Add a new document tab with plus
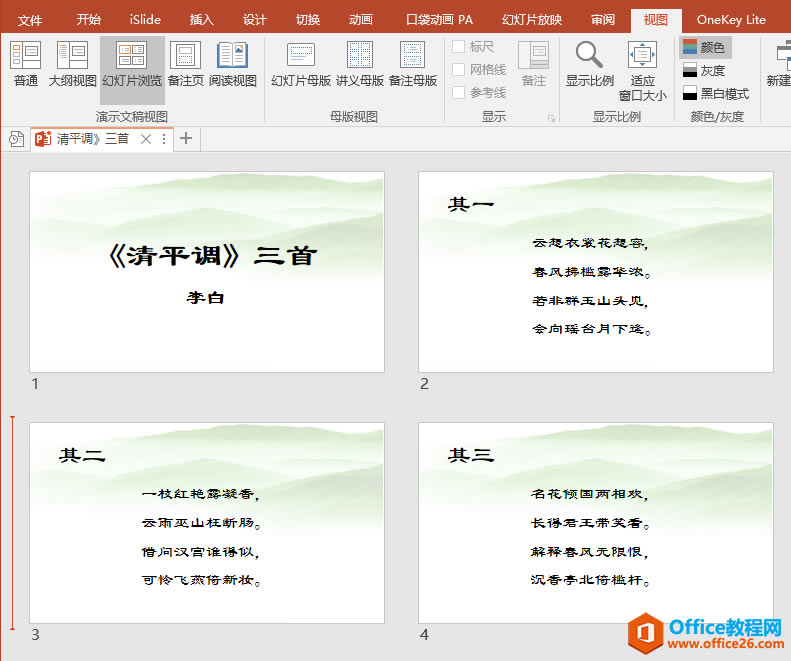Viewport: 791px width, 661px height. pyautogui.click(x=186, y=138)
